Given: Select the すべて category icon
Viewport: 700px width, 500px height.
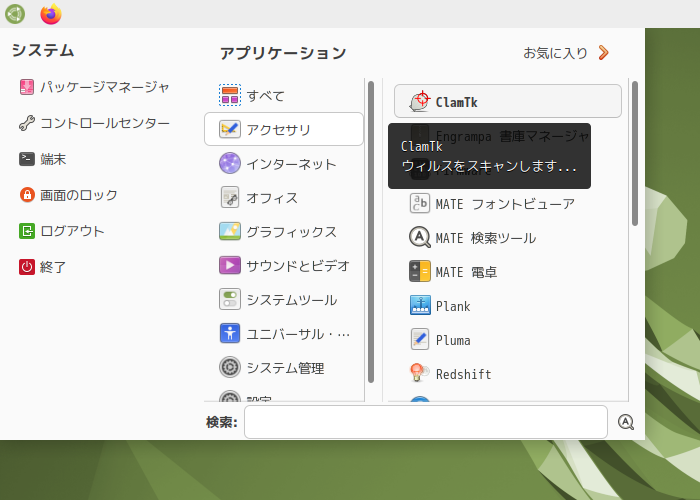Looking at the screenshot, I should tap(230, 95).
